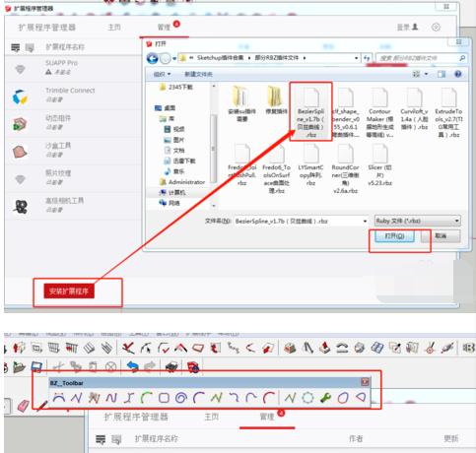The height and width of the screenshot is (453, 476).
Task: Switch to the 管理 tab in extension manager
Action: click(x=164, y=28)
